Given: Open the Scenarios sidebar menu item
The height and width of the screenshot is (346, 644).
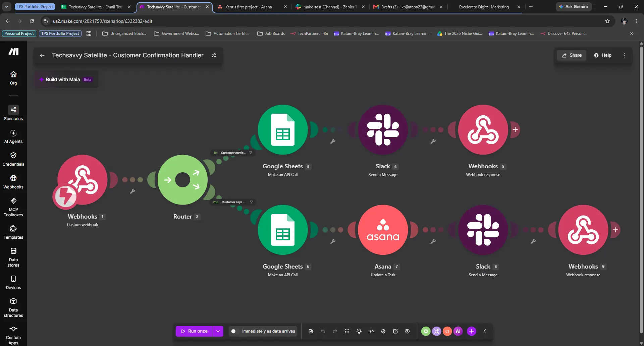Looking at the screenshot, I should click(x=13, y=113).
